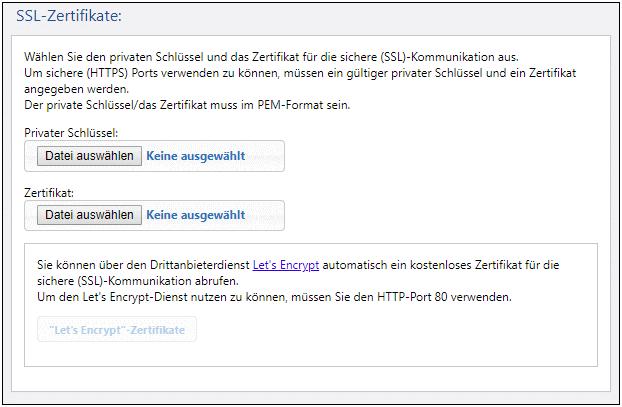Viewport: 622px width, 407px height.
Task: Select the SSL-Zertifikate section heading
Action: (x=68, y=15)
